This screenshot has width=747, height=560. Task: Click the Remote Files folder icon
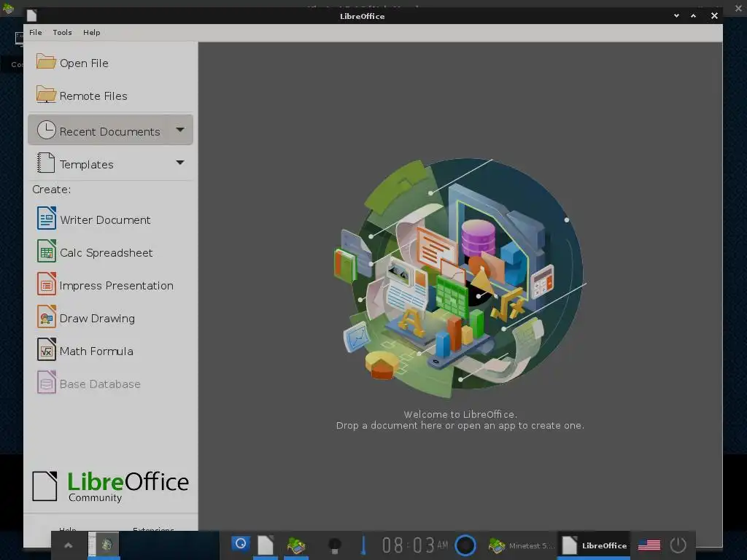(x=46, y=95)
